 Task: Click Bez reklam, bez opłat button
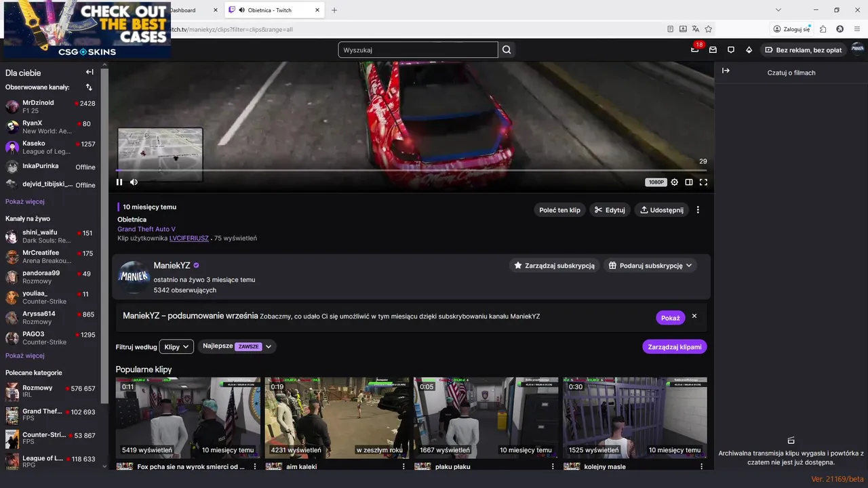pyautogui.click(x=804, y=49)
